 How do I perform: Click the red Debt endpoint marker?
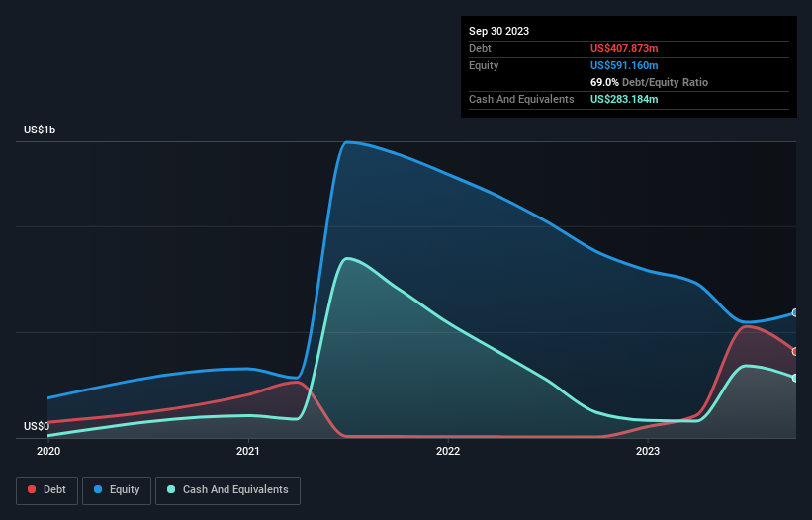pyautogui.click(x=795, y=351)
